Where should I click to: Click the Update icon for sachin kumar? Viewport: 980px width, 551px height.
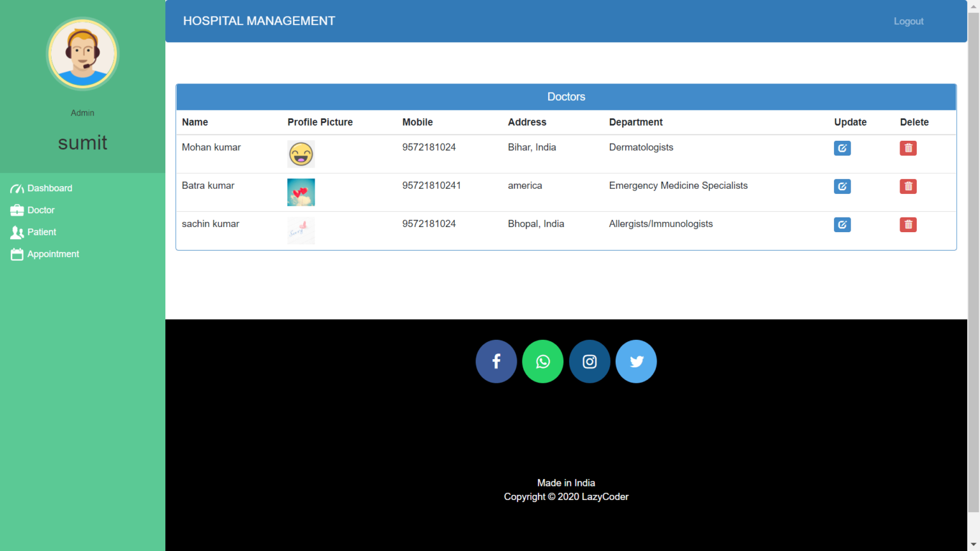click(842, 224)
